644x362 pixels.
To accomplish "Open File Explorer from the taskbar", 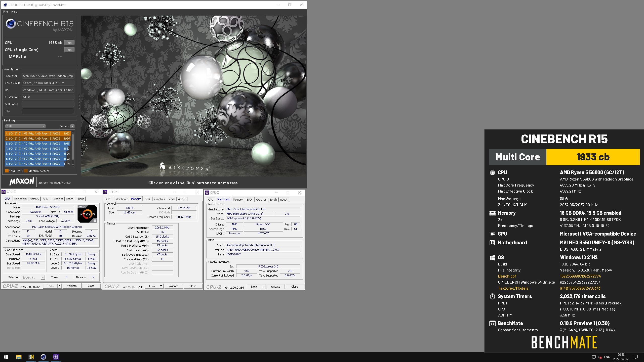I will pyautogui.click(x=19, y=357).
